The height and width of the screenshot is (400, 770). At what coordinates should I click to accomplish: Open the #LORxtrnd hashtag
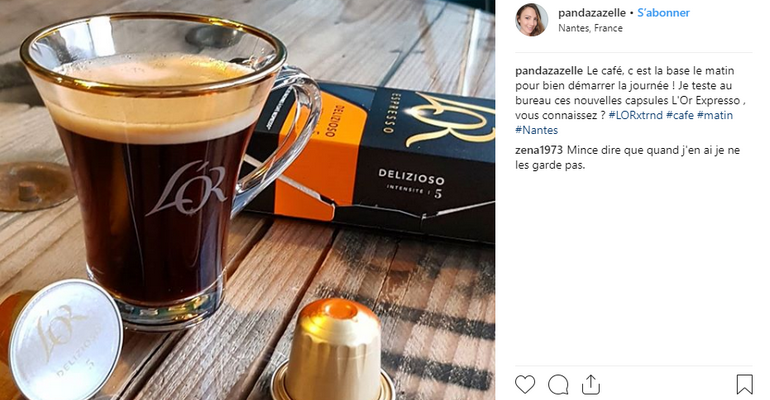[x=635, y=115]
